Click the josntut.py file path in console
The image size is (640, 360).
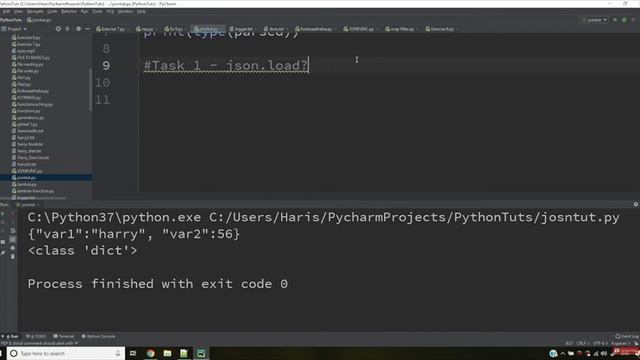point(414,218)
